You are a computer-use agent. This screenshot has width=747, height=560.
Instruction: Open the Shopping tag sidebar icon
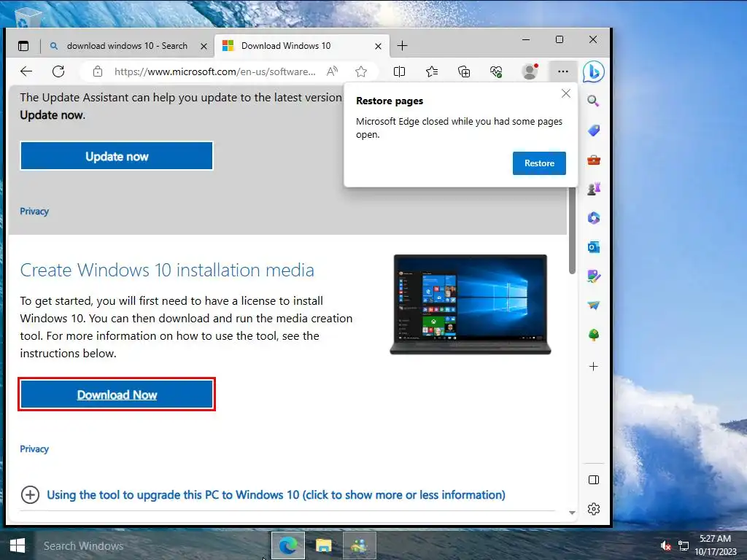[594, 131]
